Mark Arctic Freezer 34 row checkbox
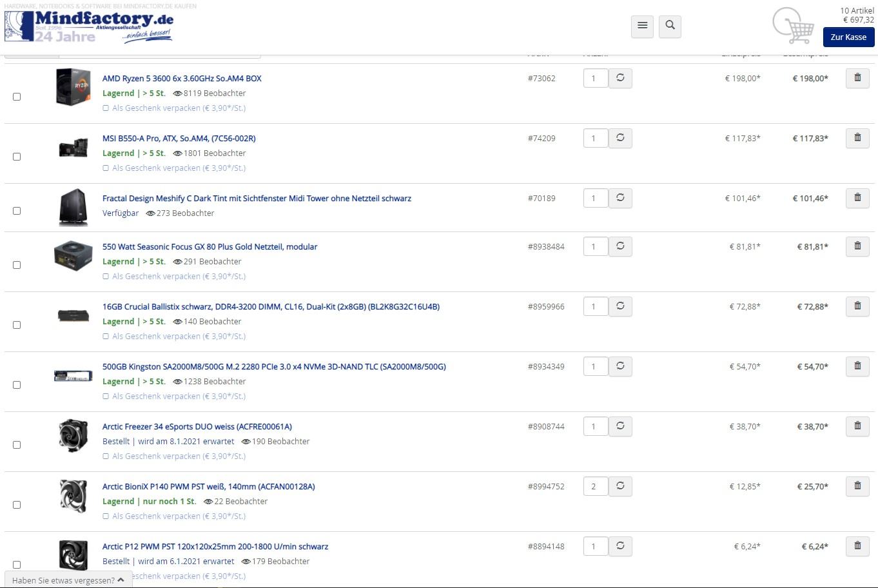Screen dimensions: 878x588 [x=17, y=445]
